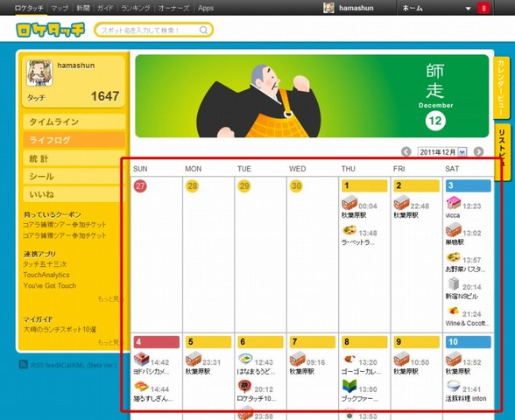Click 活豚料理 inton entry text
Screen dimensions: 515x420
point(466,398)
